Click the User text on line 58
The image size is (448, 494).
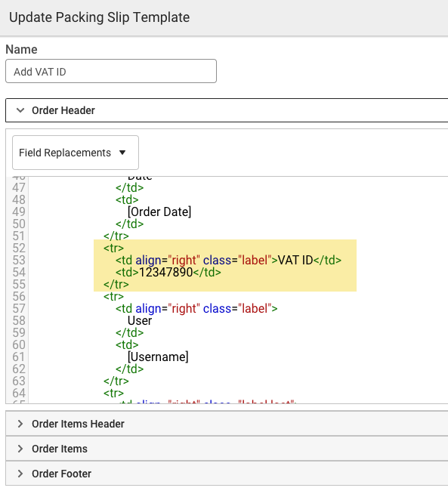point(140,321)
